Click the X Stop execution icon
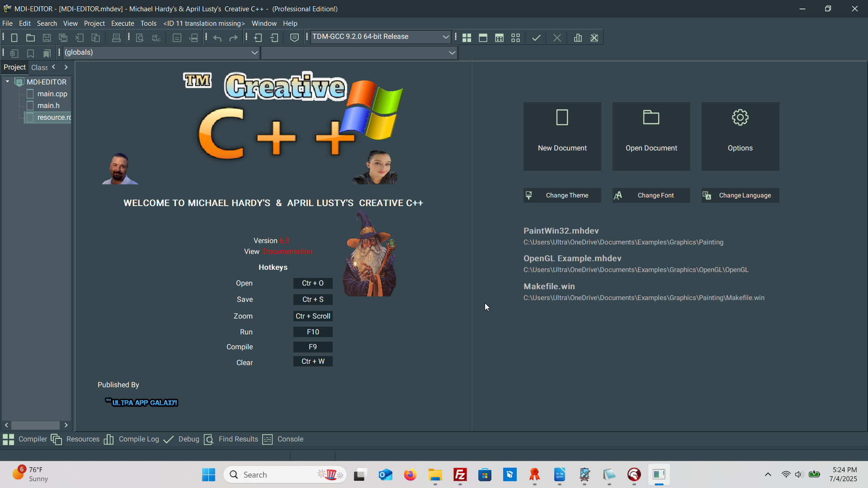 click(x=557, y=38)
